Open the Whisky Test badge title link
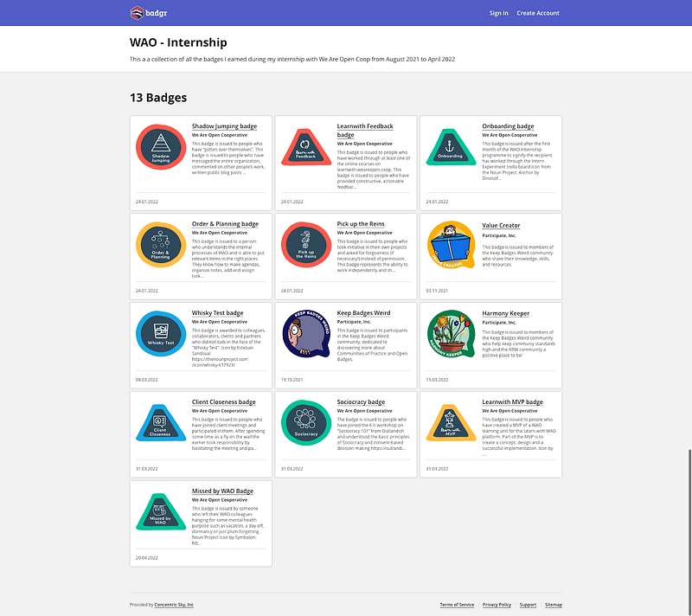 217,313
